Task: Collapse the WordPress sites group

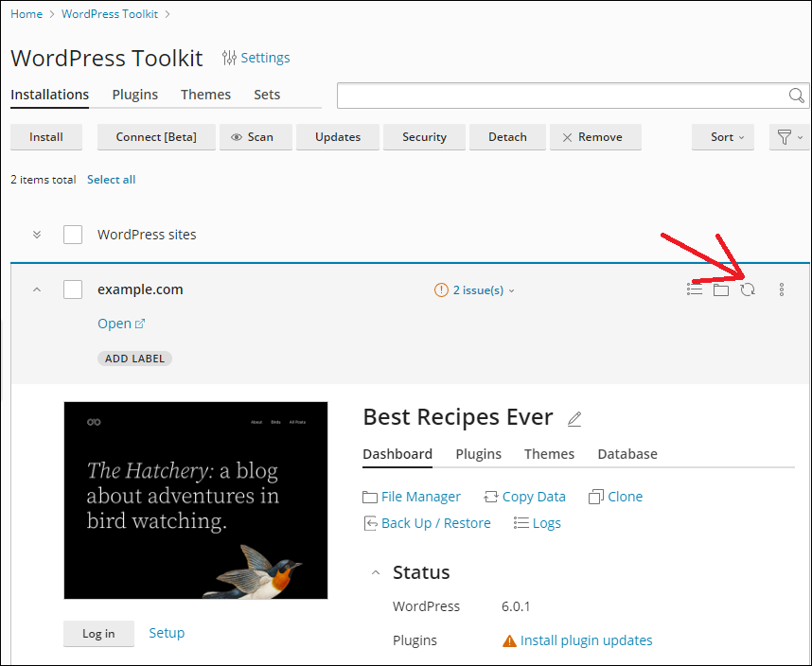Action: coord(37,235)
